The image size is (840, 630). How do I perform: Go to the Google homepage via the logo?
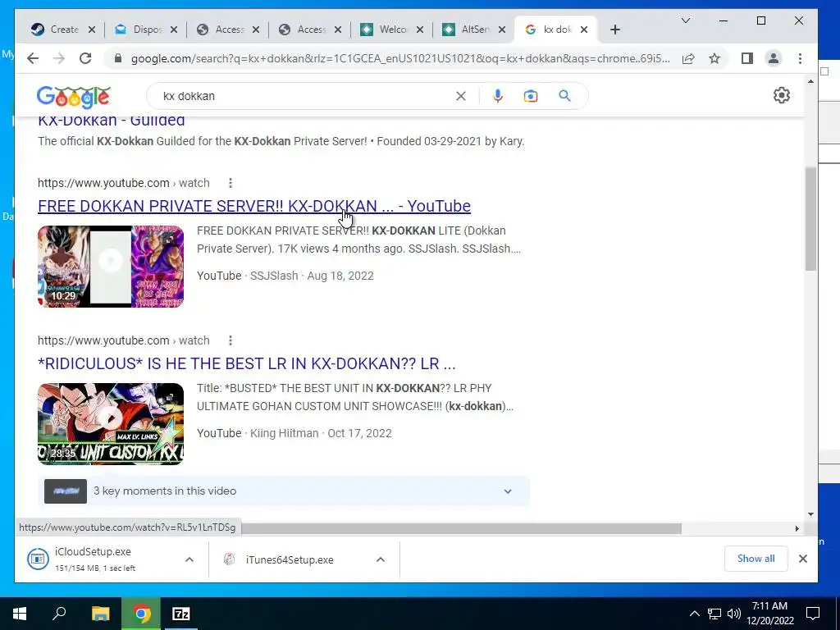(x=73, y=97)
